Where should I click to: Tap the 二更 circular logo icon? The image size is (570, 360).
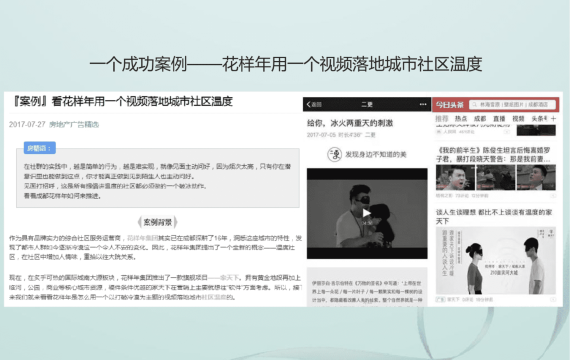(334, 155)
